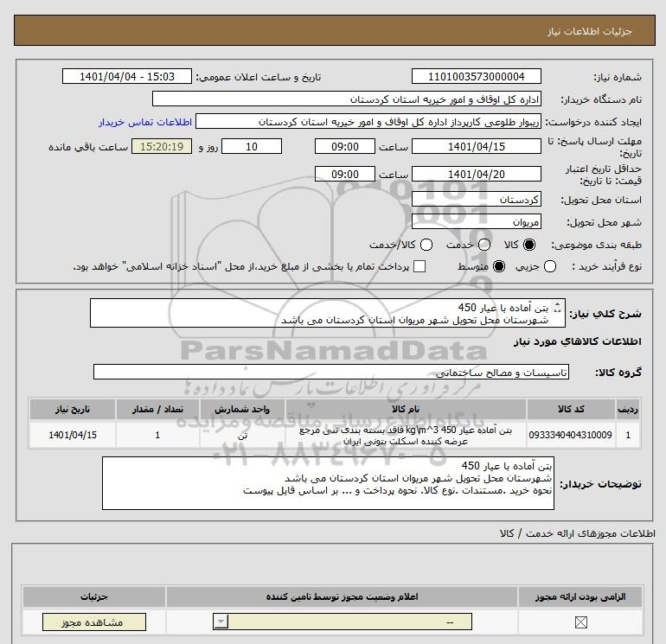
Task: Open the buyer contact information link
Action: [145, 122]
